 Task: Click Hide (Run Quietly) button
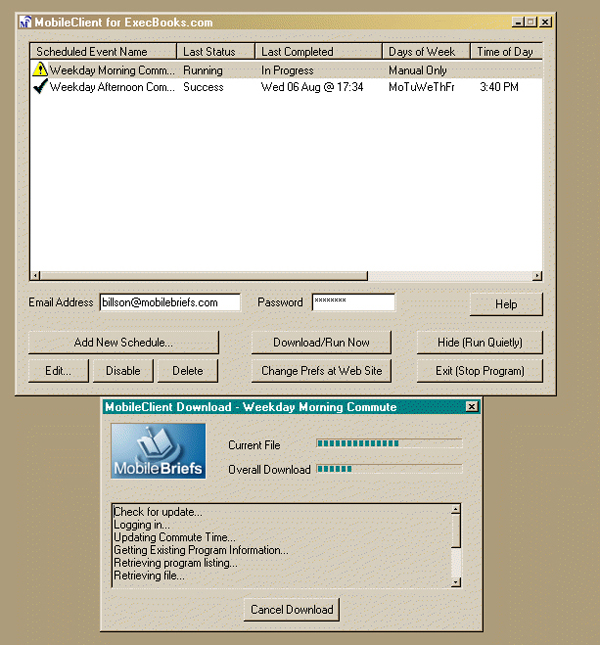[x=480, y=342]
